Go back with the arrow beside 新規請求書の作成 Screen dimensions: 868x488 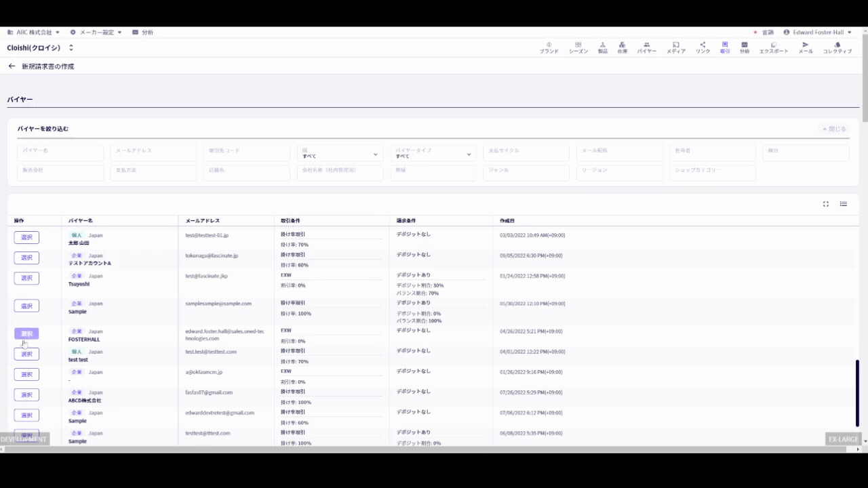[12, 66]
